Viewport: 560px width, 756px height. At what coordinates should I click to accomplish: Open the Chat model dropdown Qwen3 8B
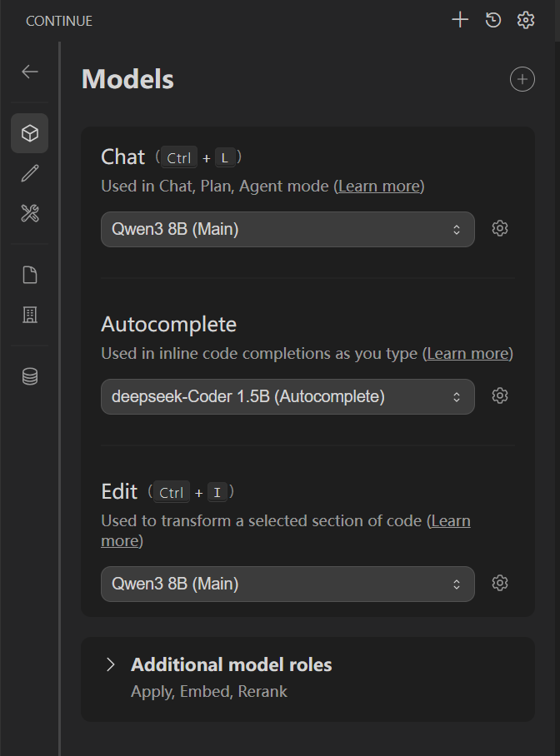[x=287, y=230]
